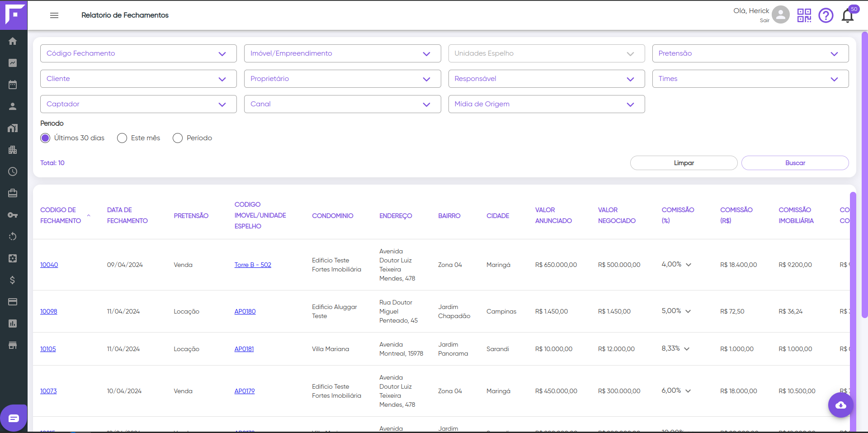This screenshot has width=868, height=433.
Task: Open the AP0180 property link
Action: pos(245,311)
